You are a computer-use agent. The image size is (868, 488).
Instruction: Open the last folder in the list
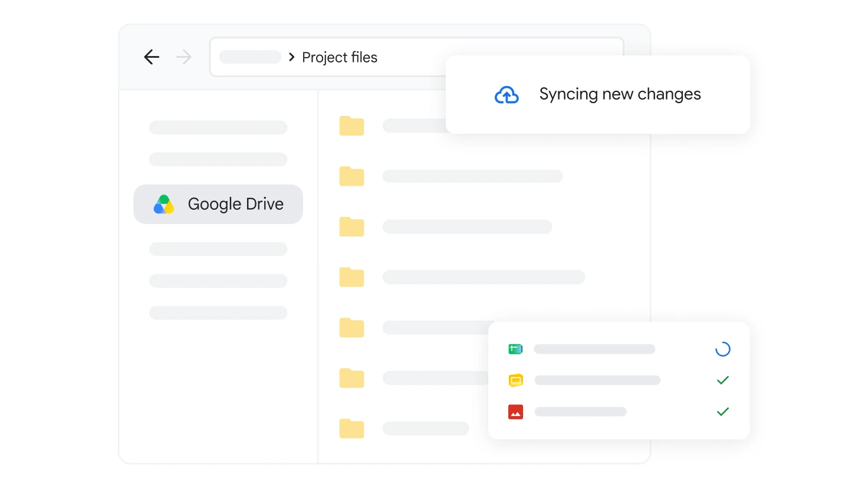[351, 428]
